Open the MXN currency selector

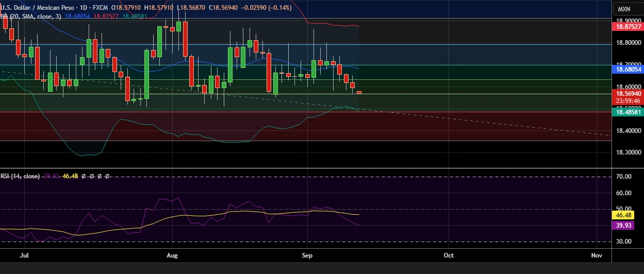click(624, 9)
